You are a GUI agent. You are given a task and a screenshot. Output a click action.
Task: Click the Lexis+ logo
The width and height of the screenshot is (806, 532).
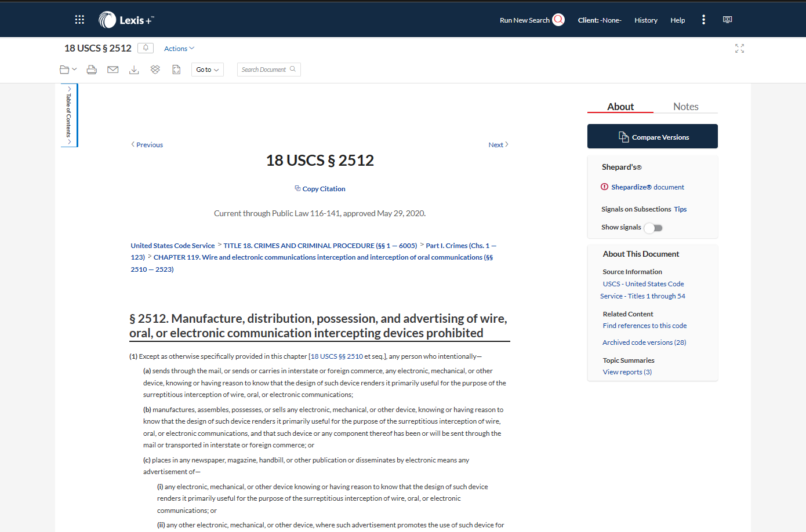pyautogui.click(x=126, y=20)
